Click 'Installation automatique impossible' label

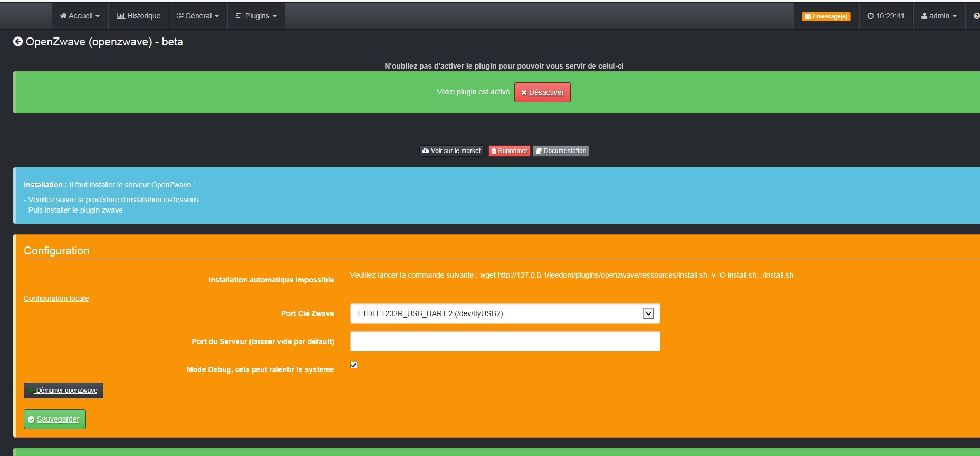click(x=271, y=280)
